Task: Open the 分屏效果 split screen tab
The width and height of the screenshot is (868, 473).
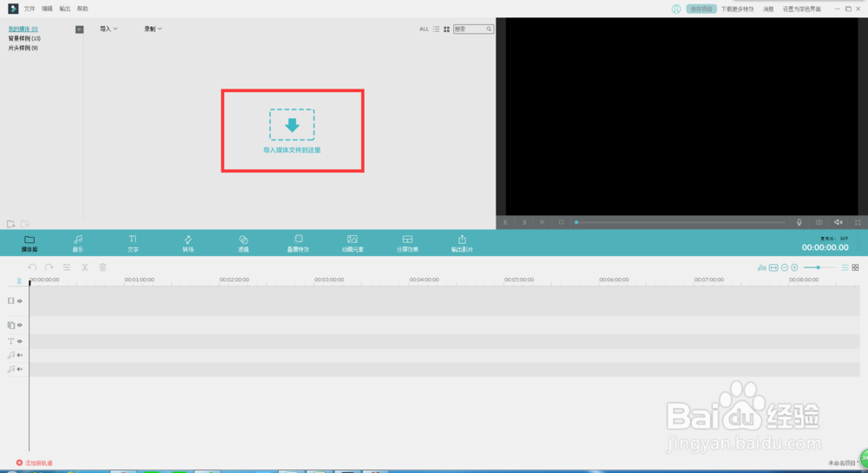Action: pyautogui.click(x=407, y=243)
